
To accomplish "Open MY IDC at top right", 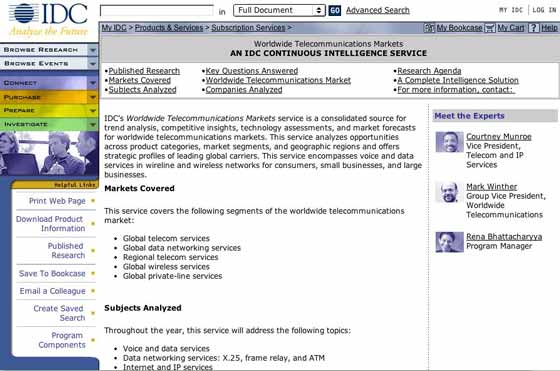I will pos(511,10).
